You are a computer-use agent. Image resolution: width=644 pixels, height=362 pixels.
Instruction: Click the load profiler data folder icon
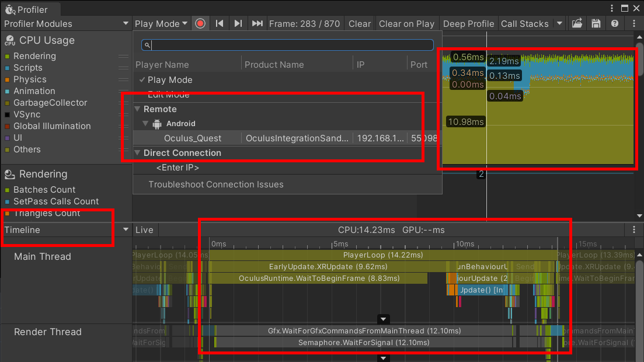click(577, 24)
